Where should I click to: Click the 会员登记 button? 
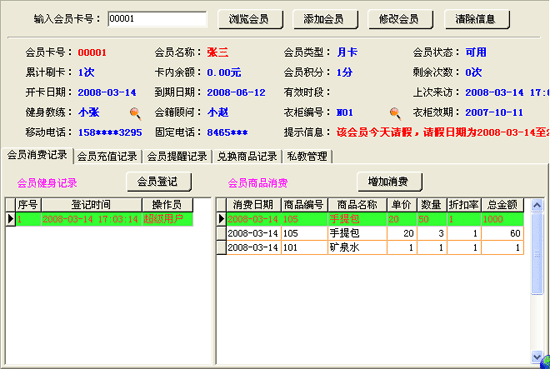pos(159,182)
